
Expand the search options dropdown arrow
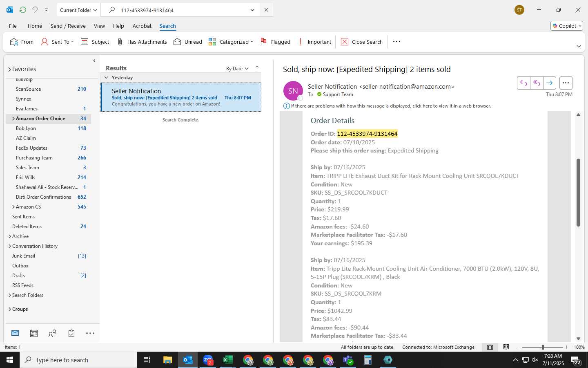pos(252,10)
